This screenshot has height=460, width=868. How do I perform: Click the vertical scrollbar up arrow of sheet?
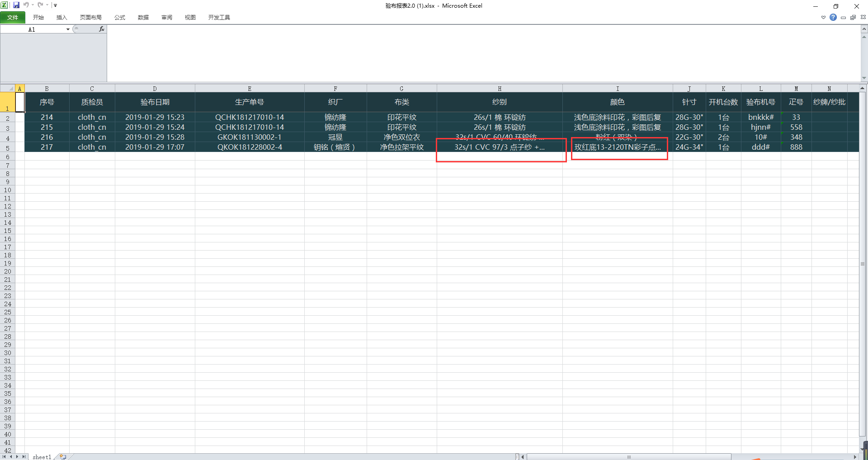(x=862, y=88)
